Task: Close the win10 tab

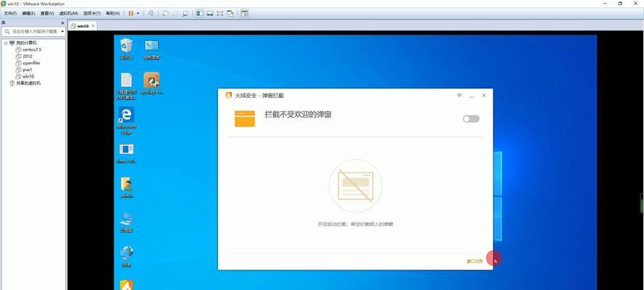Action: pos(93,26)
